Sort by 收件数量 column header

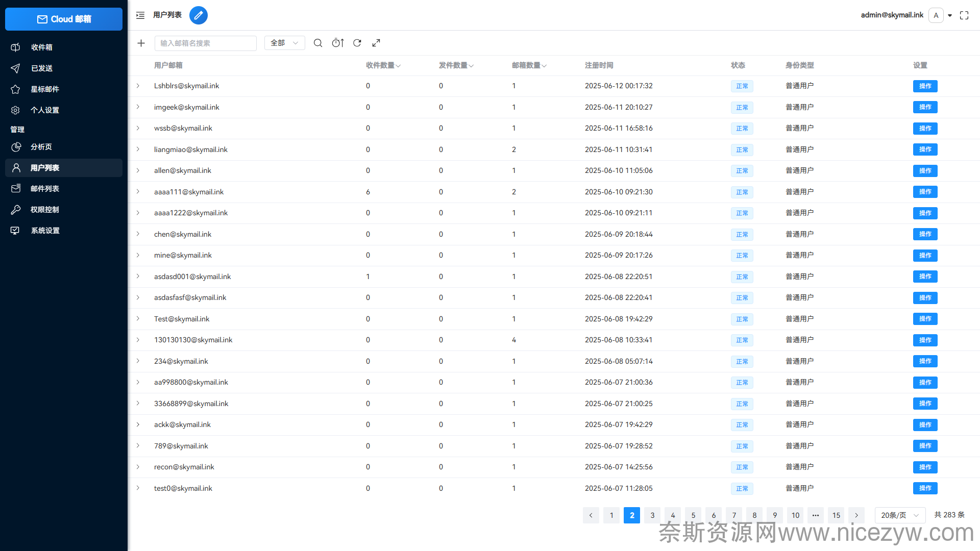[383, 65]
